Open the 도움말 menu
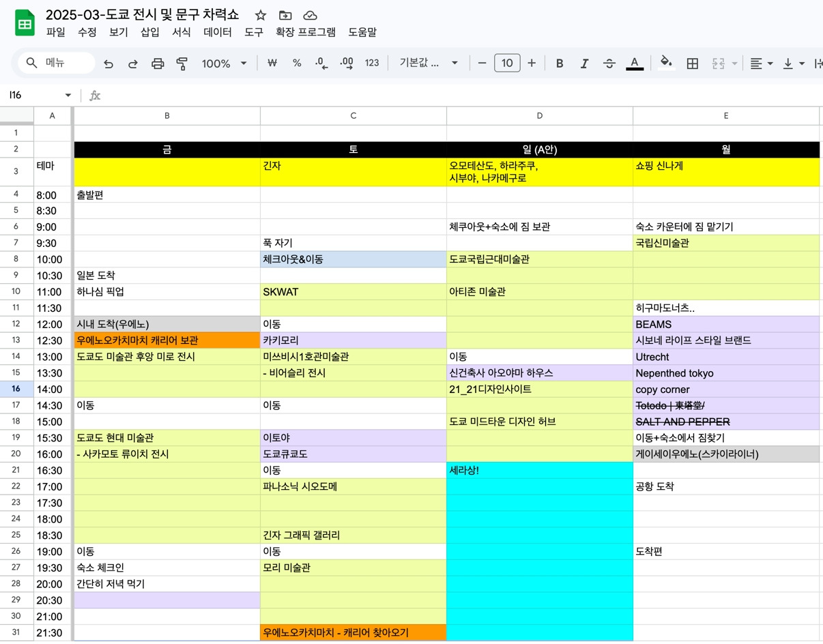The height and width of the screenshot is (644, 823). 362,32
